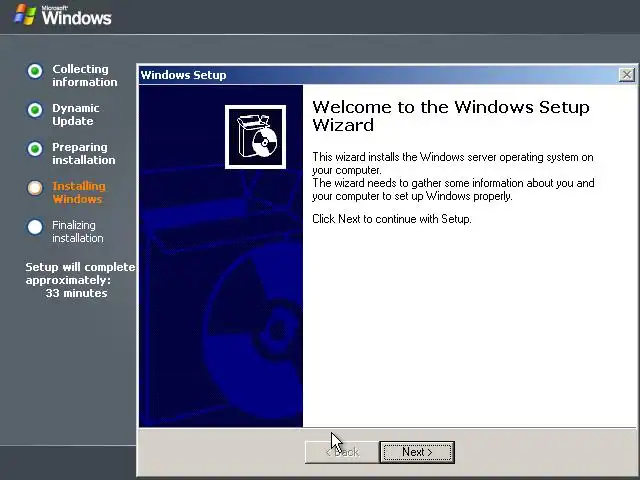Click the Windows Setup title bar text

183,75
